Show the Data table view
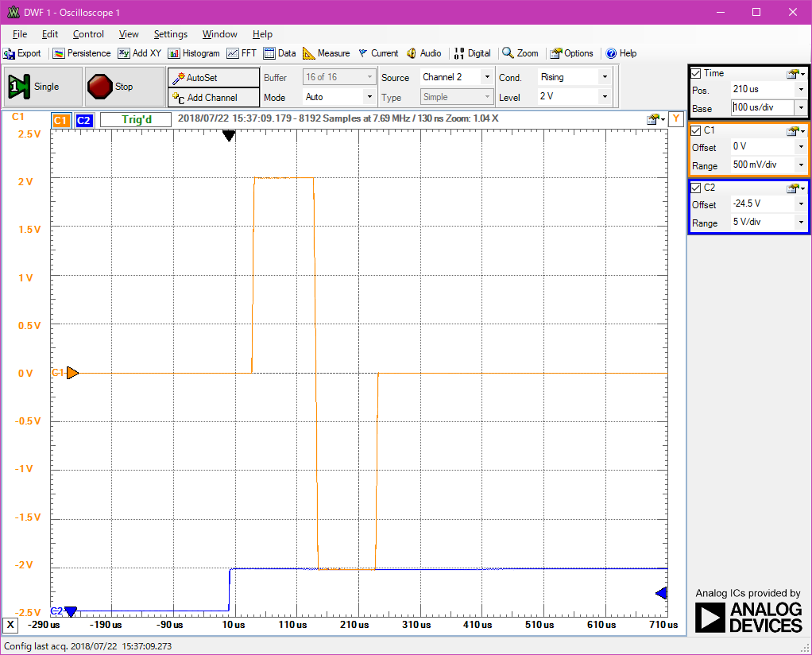 click(280, 53)
